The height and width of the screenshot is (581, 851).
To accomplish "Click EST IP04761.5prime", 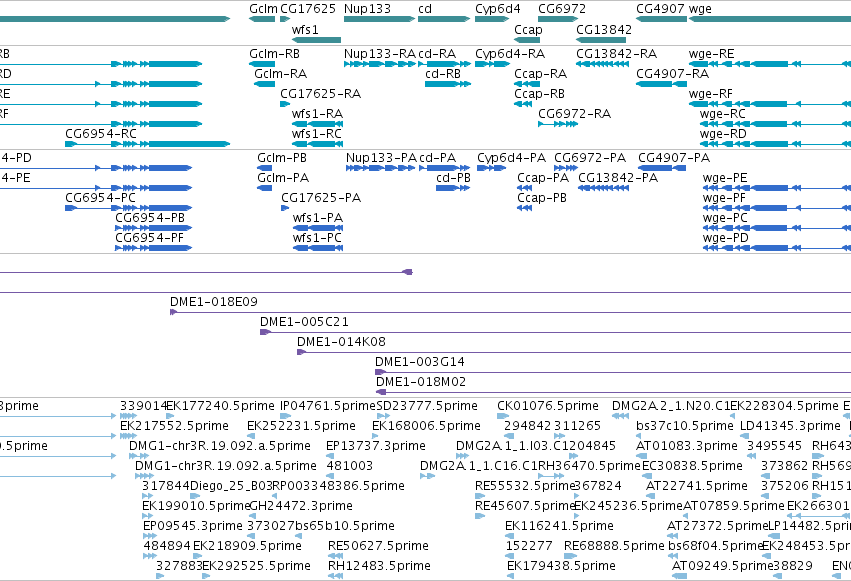I will [x=328, y=406].
